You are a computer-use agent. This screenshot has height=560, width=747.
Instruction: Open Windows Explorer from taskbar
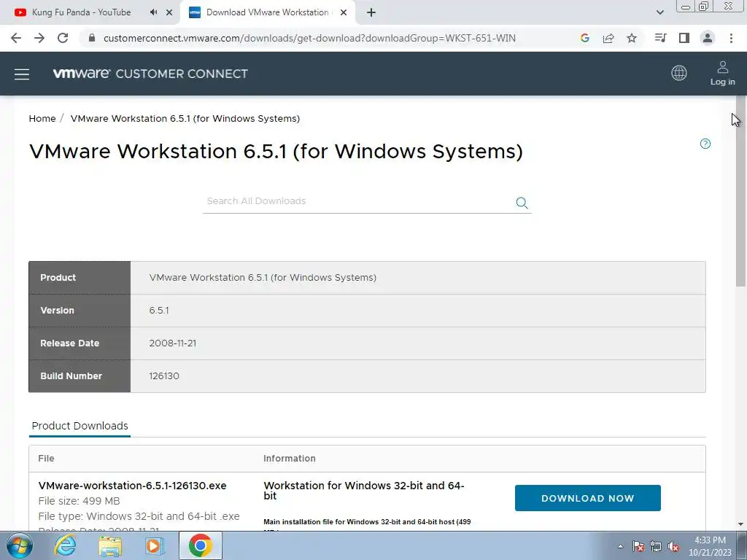coord(110,545)
